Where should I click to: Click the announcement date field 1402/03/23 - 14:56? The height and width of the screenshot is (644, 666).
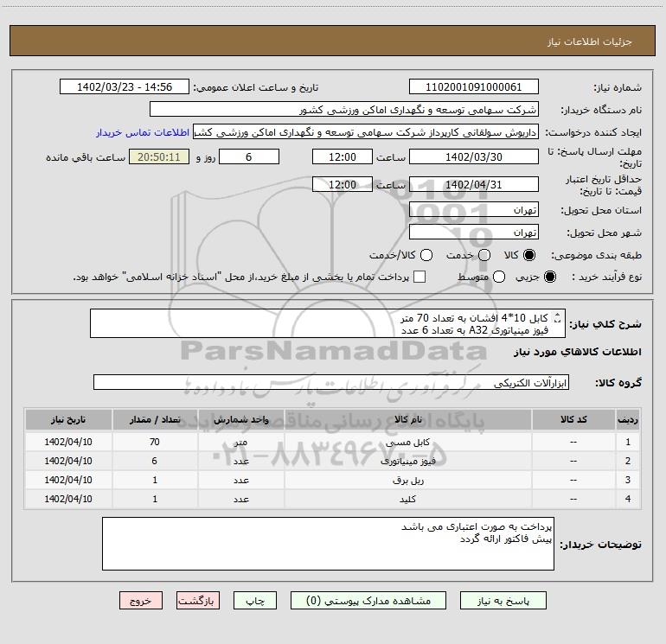[x=125, y=86]
